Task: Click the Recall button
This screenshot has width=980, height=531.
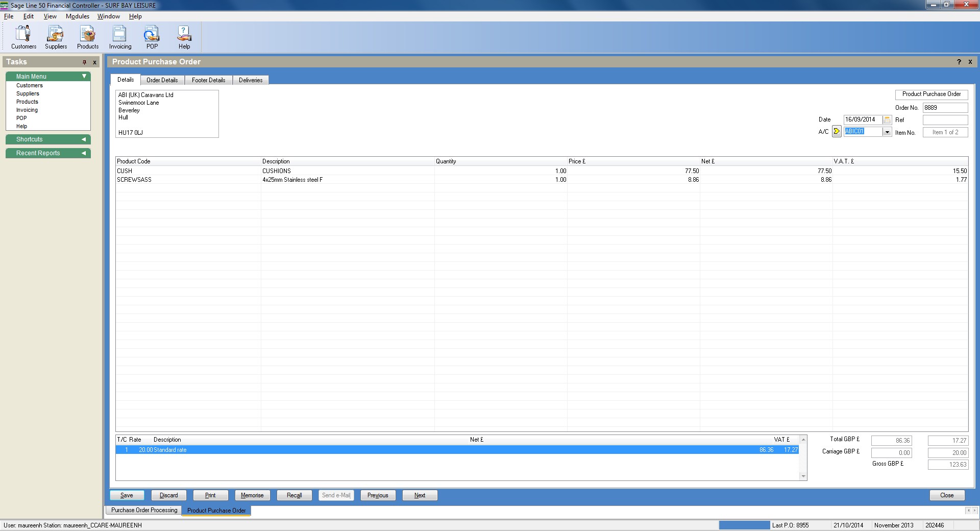Action: (x=294, y=495)
